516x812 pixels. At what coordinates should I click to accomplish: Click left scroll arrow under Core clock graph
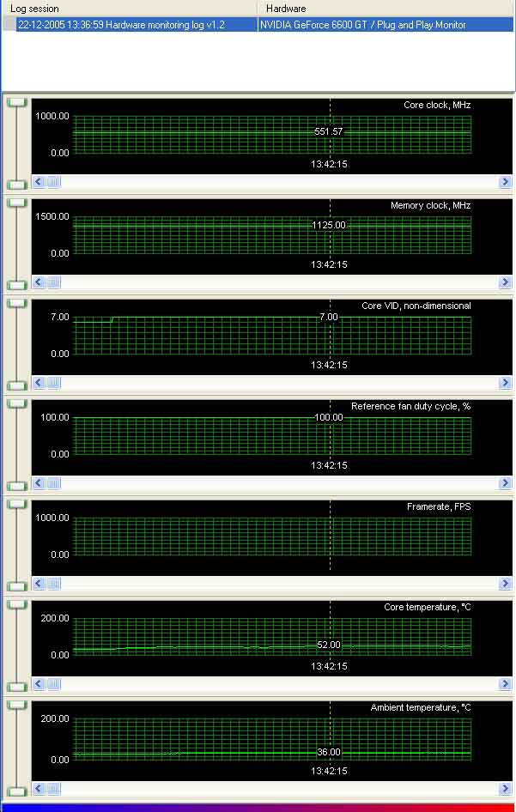pos(39,182)
